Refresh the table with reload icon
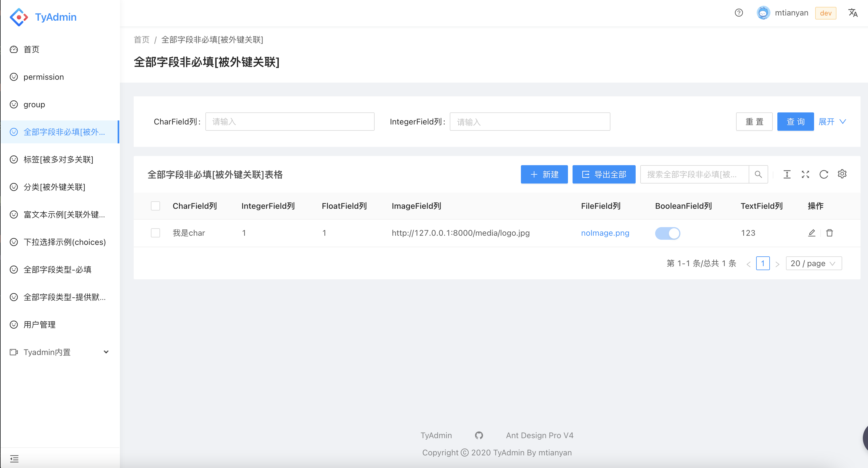 coord(824,174)
